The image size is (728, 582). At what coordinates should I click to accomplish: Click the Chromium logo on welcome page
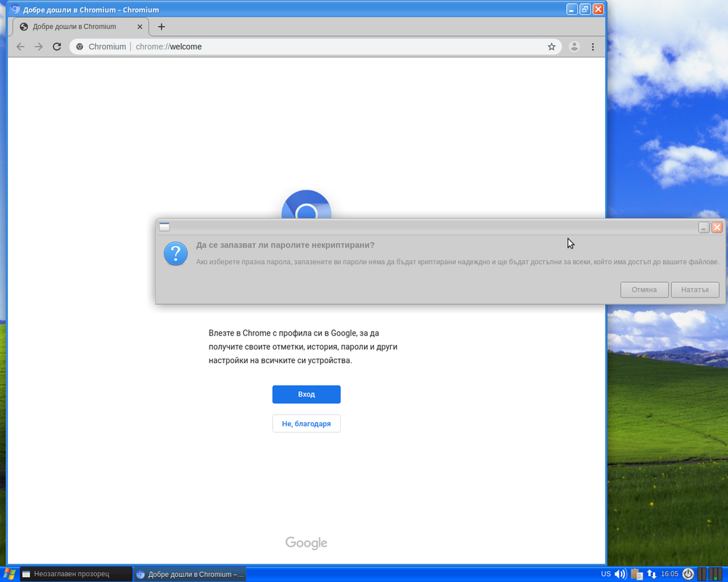(306, 204)
